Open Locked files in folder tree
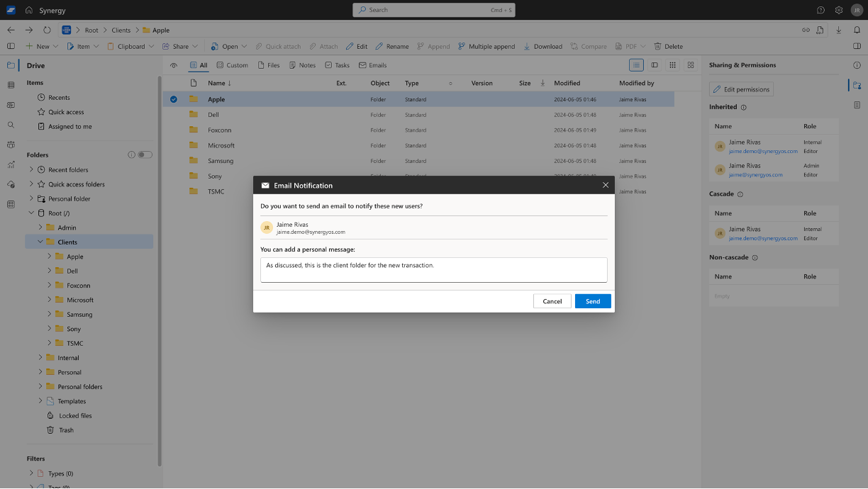Viewport: 868px width, 489px height. click(x=75, y=415)
